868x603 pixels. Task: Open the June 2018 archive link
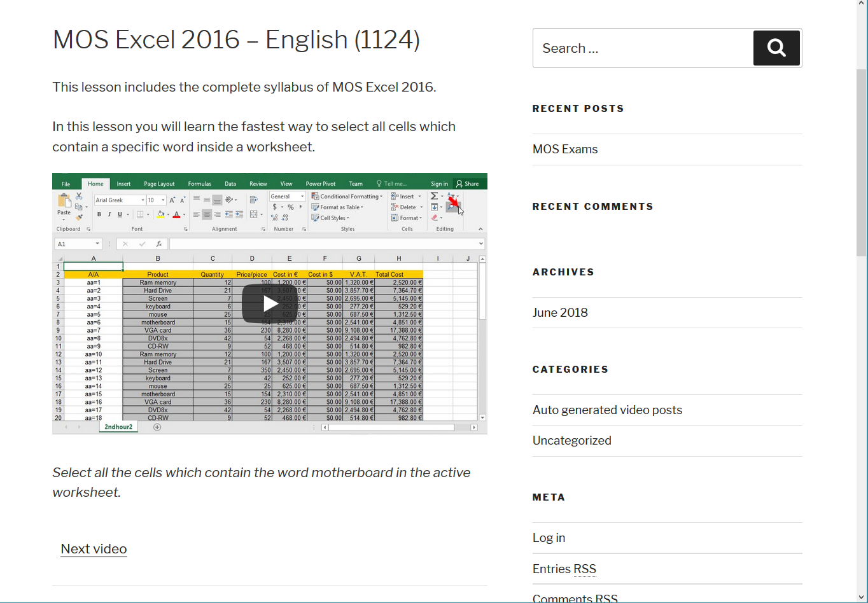point(560,312)
